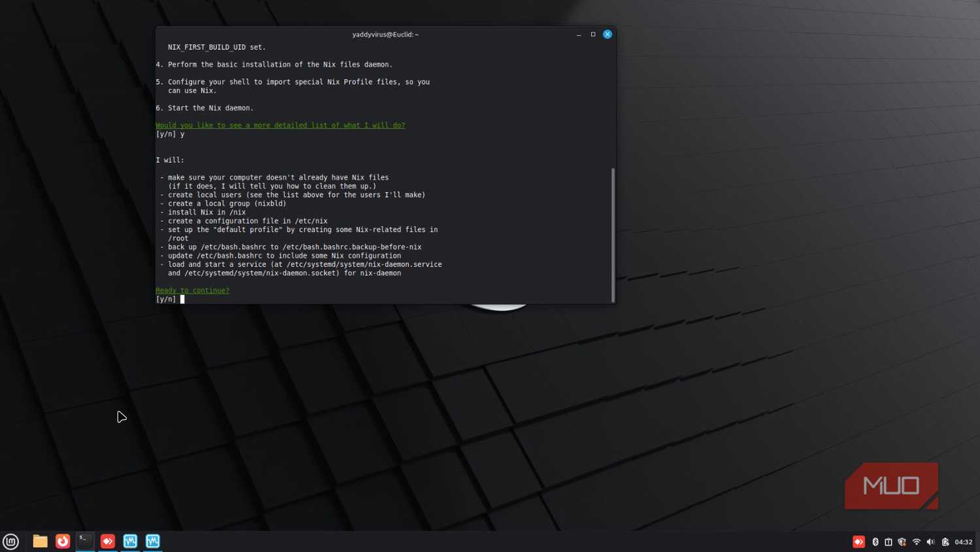Click 'create a configuration file in /etc/nix' line
Screen dimensions: 980x552
(x=244, y=221)
